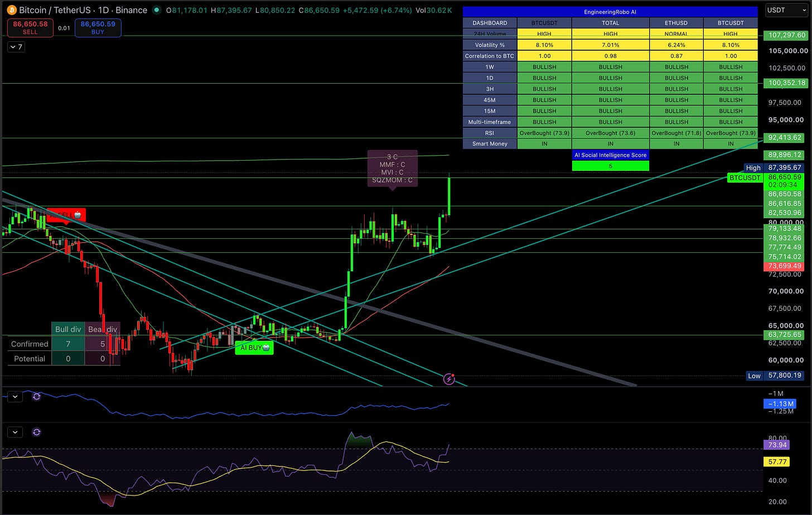Click the 75,714.02 price label
Image resolution: width=812 pixels, height=515 pixels.
point(785,257)
